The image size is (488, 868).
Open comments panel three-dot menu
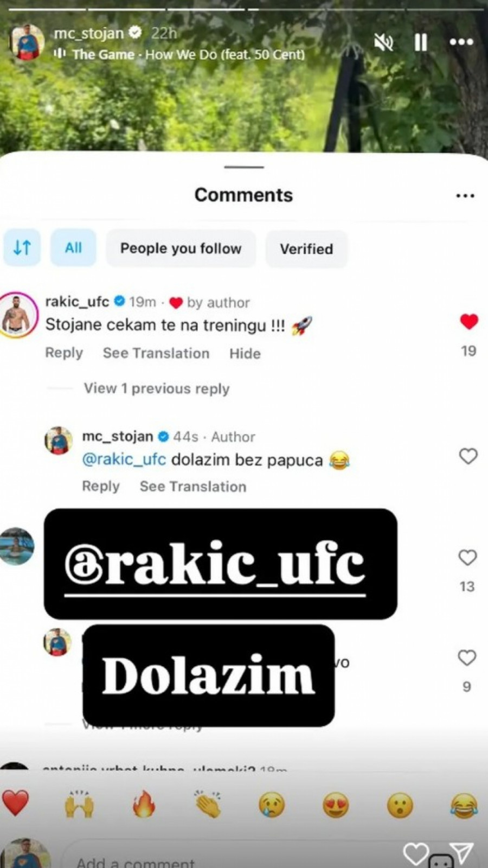(465, 196)
